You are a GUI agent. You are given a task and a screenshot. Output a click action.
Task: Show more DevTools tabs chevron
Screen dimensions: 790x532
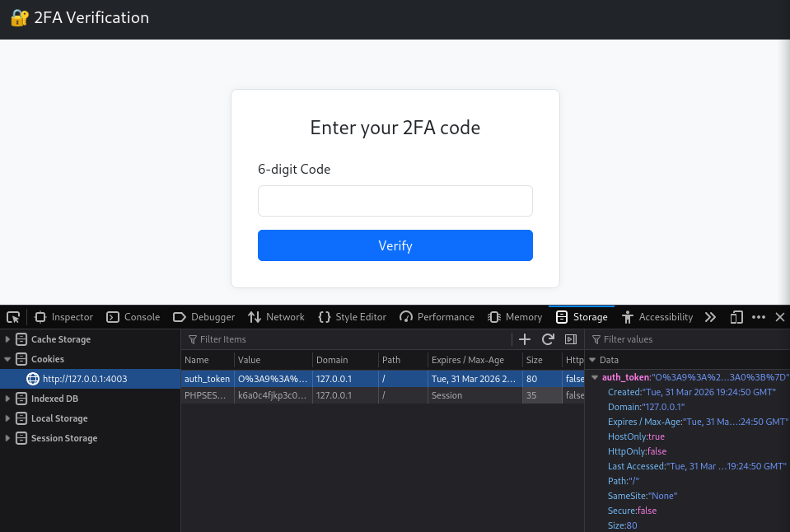tap(710, 317)
